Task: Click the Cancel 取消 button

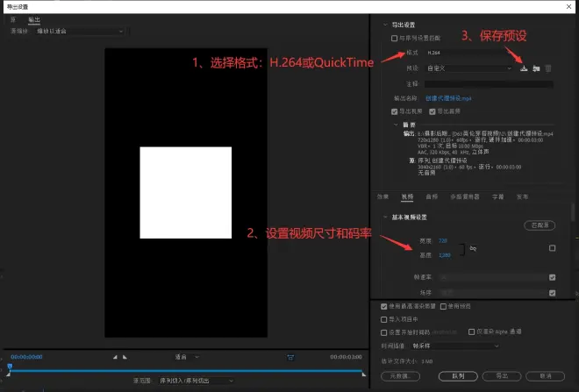Action: pyautogui.click(x=546, y=376)
